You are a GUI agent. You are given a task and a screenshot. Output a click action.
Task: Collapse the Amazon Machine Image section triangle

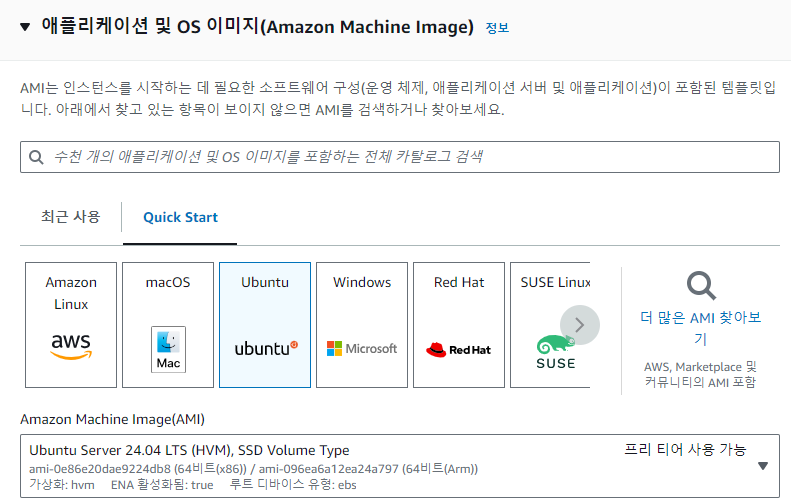pyautogui.click(x=25, y=27)
